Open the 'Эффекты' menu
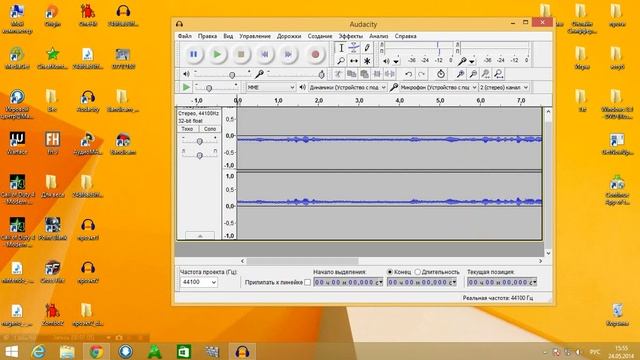Screen dimensions: 640x360 pos(350,36)
